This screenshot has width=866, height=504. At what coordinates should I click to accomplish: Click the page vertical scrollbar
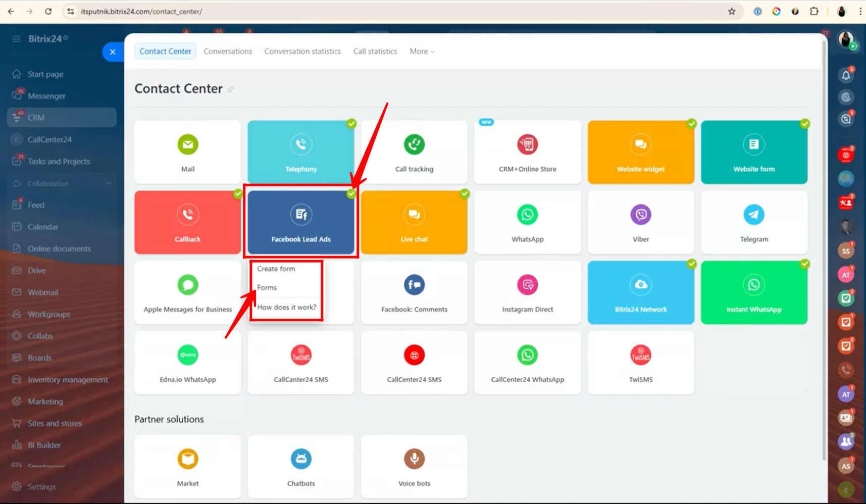pyautogui.click(x=824, y=250)
